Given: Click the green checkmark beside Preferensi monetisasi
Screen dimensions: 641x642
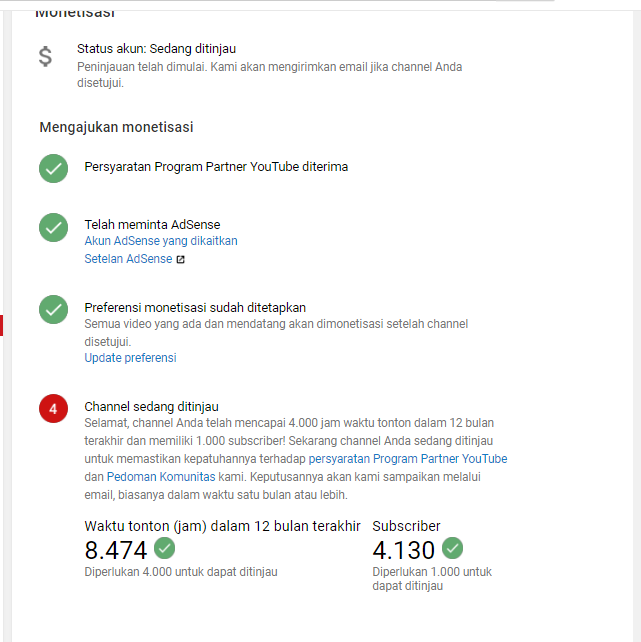Looking at the screenshot, I should 53,310.
